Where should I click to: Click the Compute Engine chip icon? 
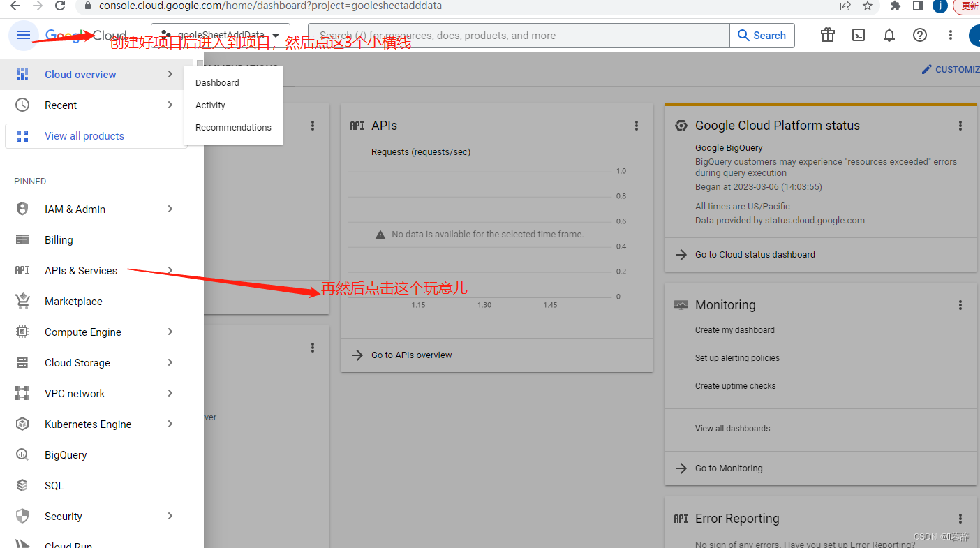pos(22,332)
